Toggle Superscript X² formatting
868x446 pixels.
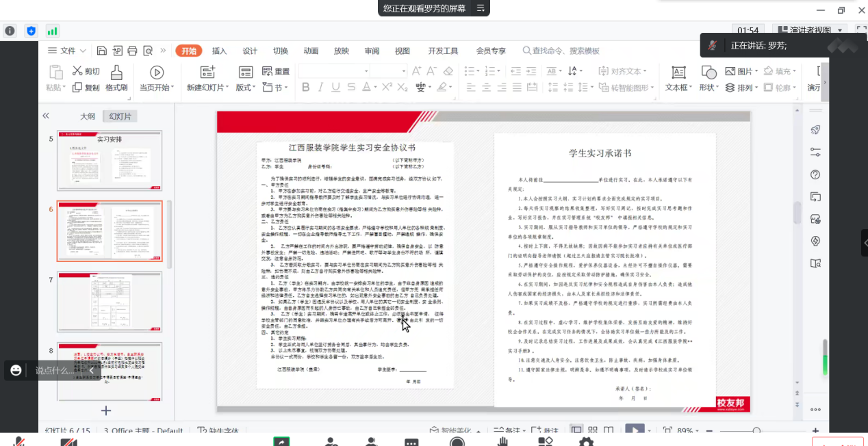387,88
